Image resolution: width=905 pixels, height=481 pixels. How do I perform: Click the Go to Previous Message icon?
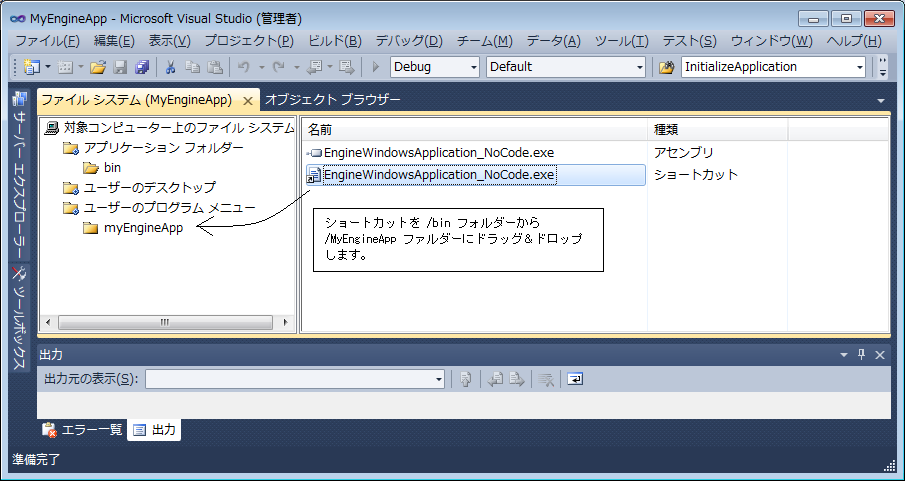(x=495, y=379)
